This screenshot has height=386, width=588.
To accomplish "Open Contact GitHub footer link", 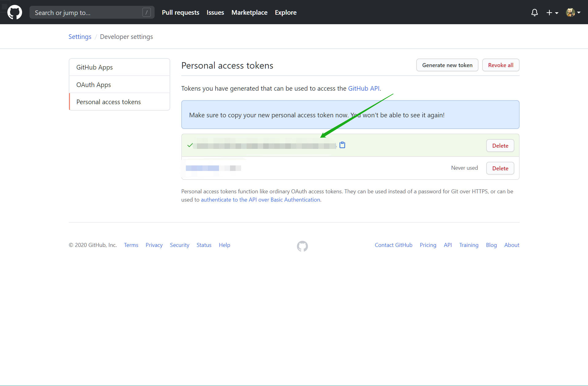I will [394, 245].
